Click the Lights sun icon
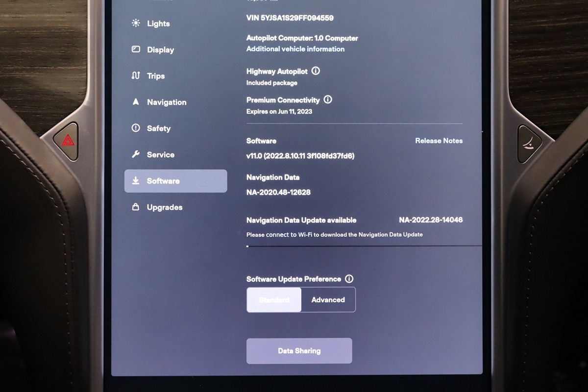The height and width of the screenshot is (392, 588). tap(136, 23)
